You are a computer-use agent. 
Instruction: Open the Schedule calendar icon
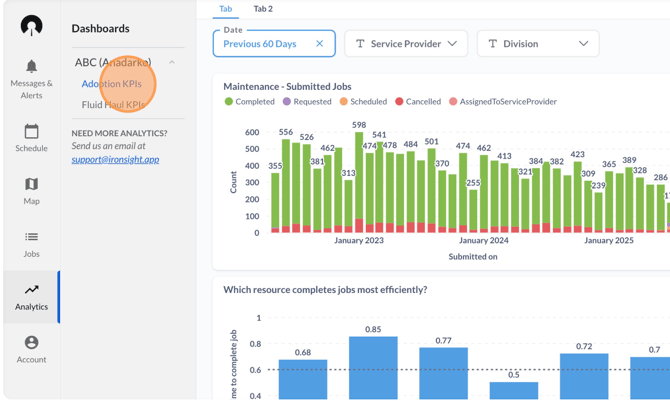click(31, 131)
